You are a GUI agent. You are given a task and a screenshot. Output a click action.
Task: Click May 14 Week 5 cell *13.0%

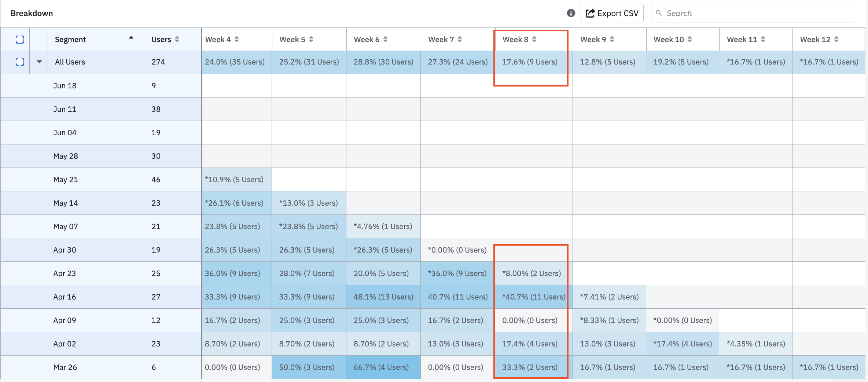pyautogui.click(x=309, y=203)
